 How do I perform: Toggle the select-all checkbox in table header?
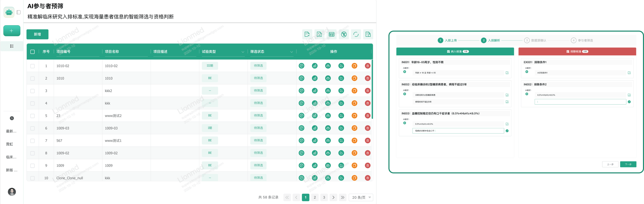click(32, 52)
